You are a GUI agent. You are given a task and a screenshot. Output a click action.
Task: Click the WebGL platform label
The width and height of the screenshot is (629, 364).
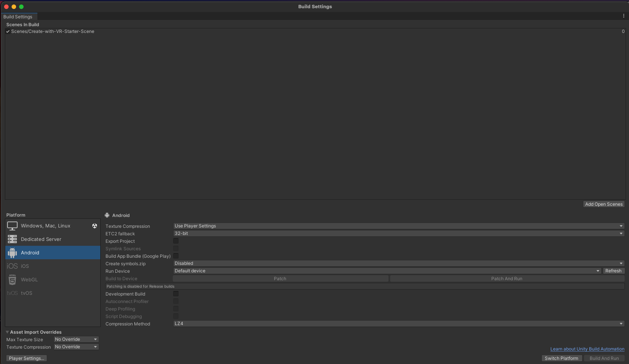[x=29, y=280]
